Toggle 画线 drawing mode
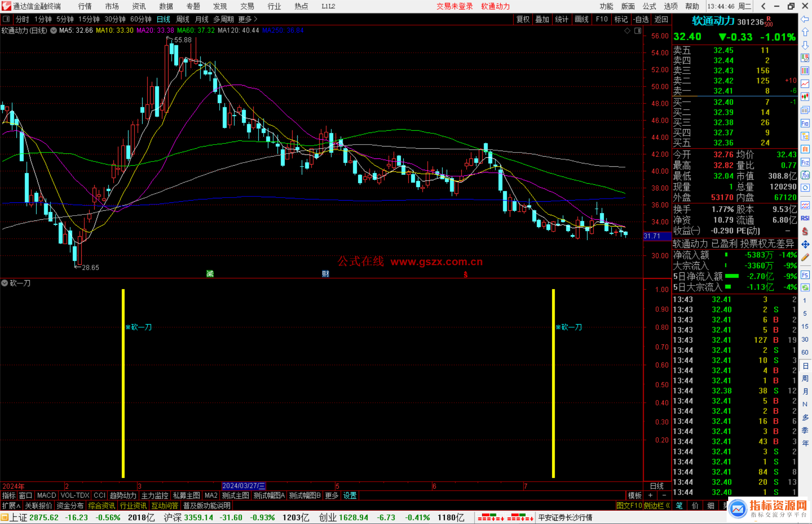The height and width of the screenshot is (524, 812). click(x=582, y=19)
